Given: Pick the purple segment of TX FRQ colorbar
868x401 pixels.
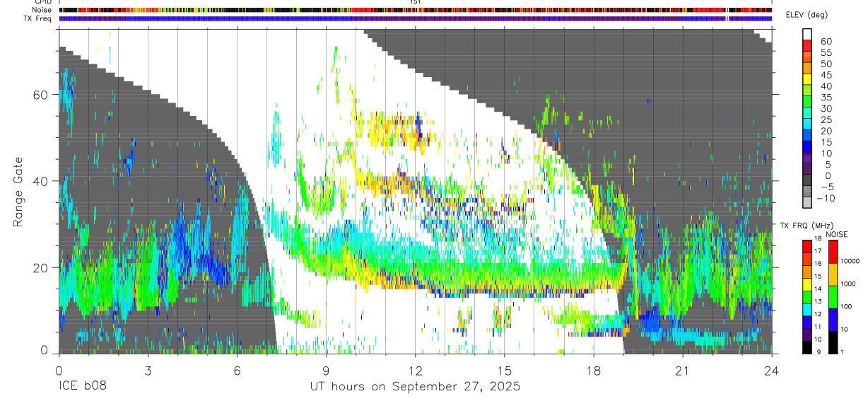Looking at the screenshot, I should tap(807, 335).
